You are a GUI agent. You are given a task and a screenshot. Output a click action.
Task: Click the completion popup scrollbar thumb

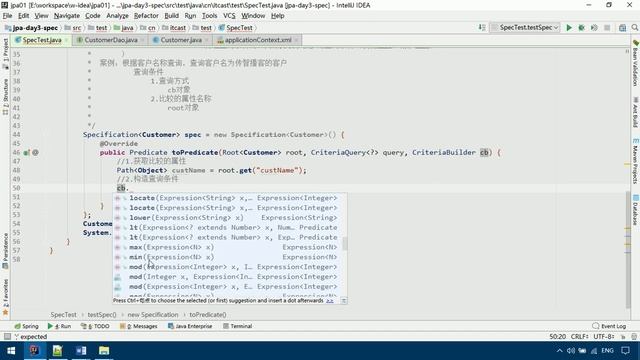click(x=345, y=244)
